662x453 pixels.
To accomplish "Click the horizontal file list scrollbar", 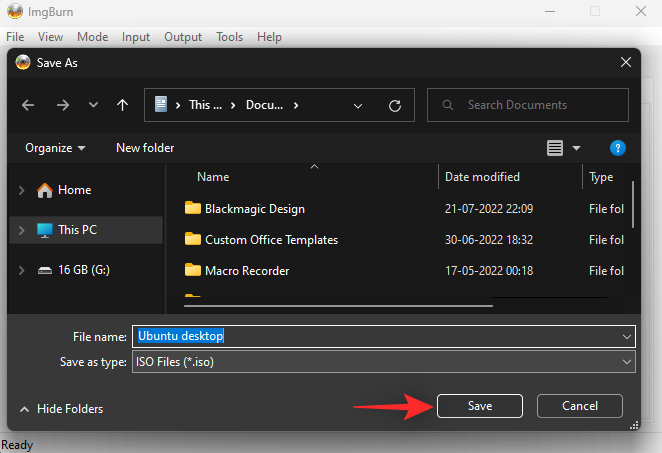I will [338, 306].
